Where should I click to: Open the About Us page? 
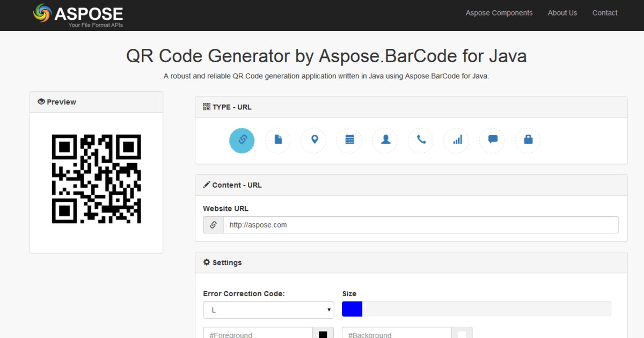tap(562, 12)
